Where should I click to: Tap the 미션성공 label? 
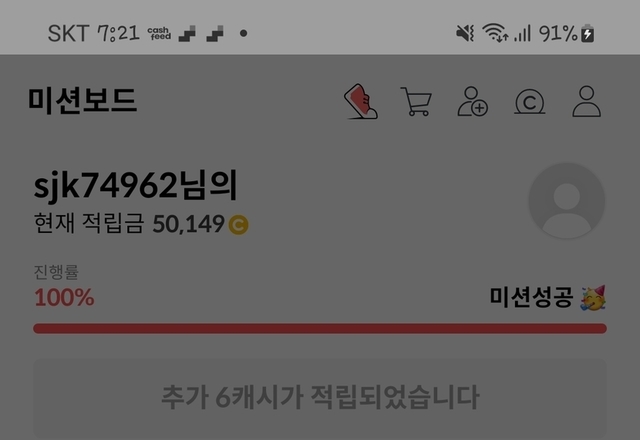pos(531,297)
